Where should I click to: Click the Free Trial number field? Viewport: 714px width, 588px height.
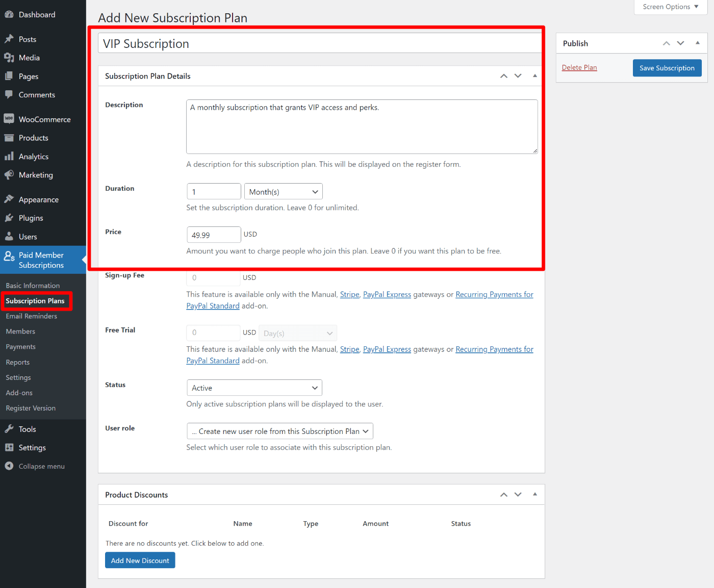214,333
